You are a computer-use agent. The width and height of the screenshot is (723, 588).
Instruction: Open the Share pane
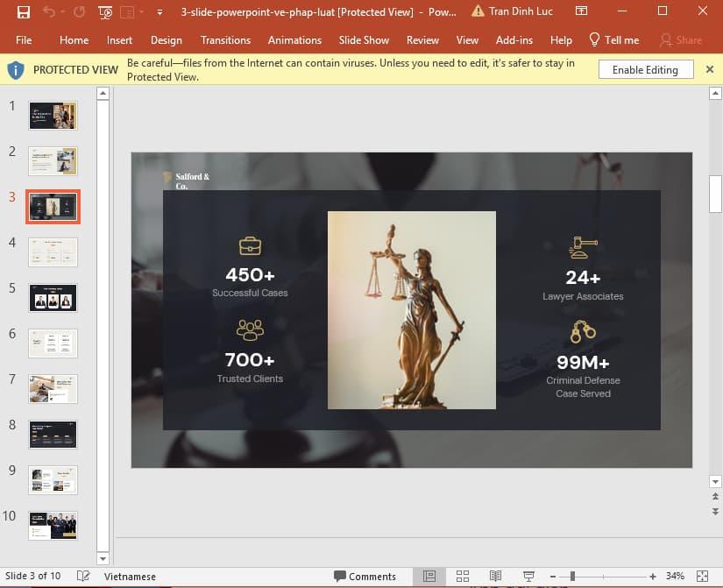[x=680, y=39]
